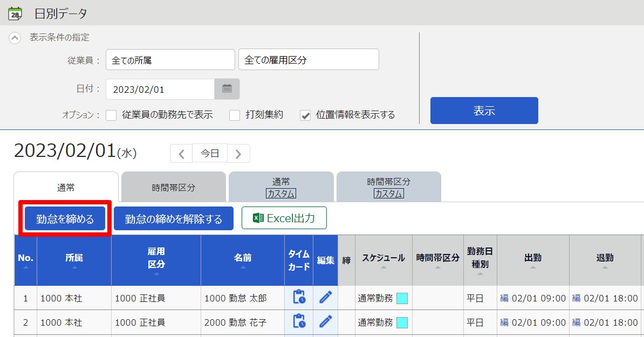
Task: Switch to the 通常 カスタム tab
Action: click(x=281, y=188)
